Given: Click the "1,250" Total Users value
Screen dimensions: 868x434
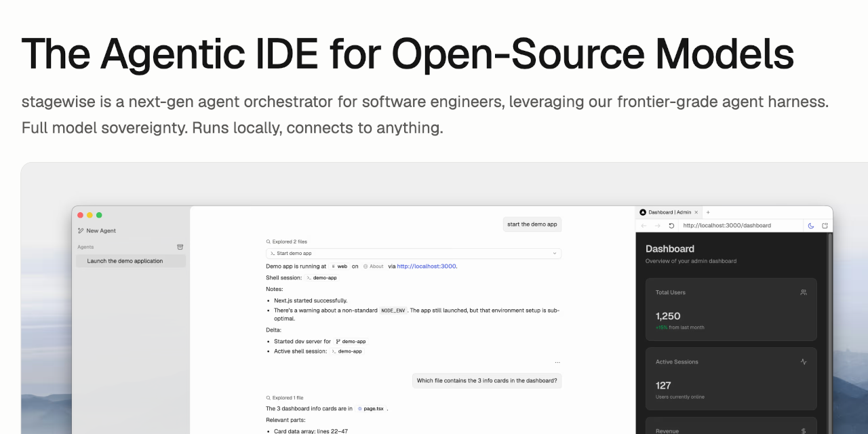Looking at the screenshot, I should tap(668, 316).
